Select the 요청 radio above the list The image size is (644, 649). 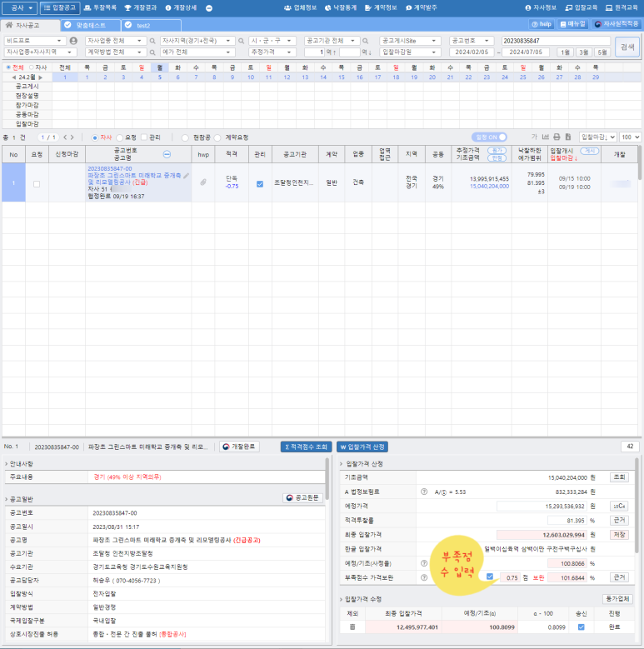[x=120, y=137]
